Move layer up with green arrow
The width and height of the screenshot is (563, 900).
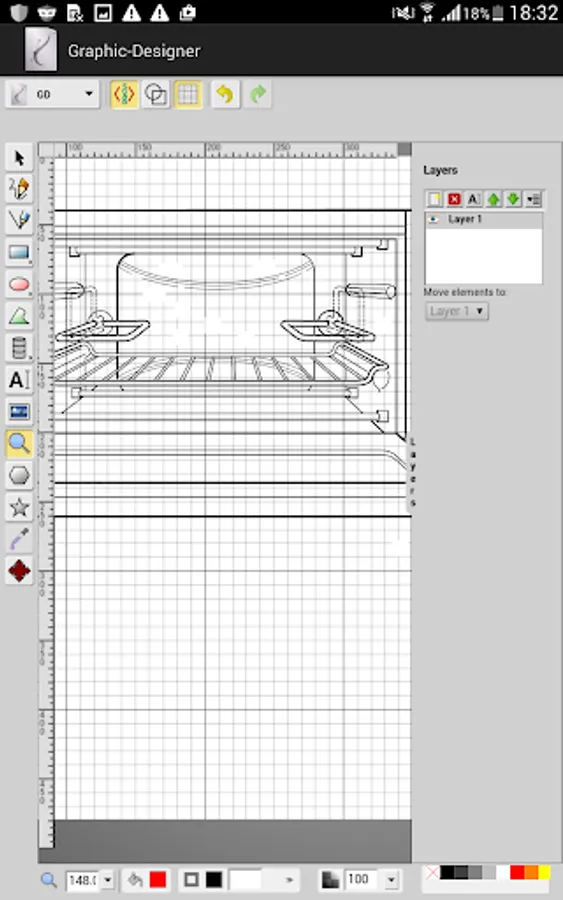493,199
